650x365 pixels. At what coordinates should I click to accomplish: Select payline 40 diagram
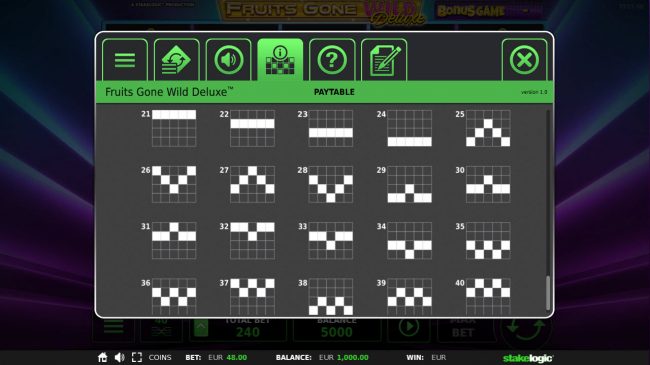(x=488, y=296)
